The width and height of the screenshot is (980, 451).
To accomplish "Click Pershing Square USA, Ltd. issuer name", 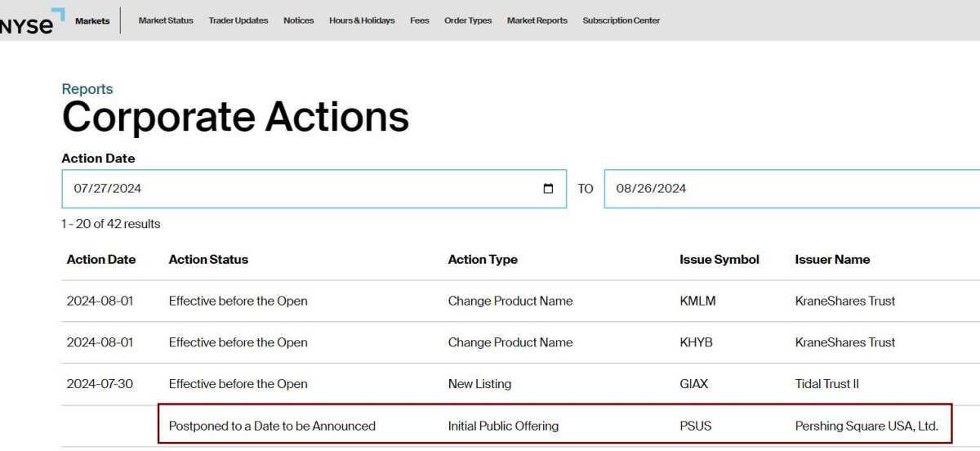I will click(x=866, y=426).
